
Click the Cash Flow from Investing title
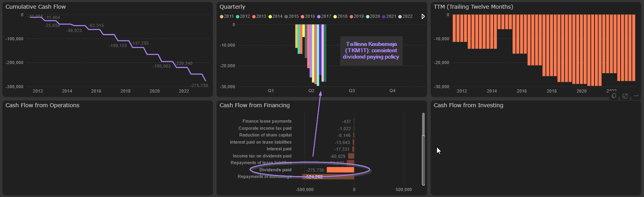(x=468, y=105)
